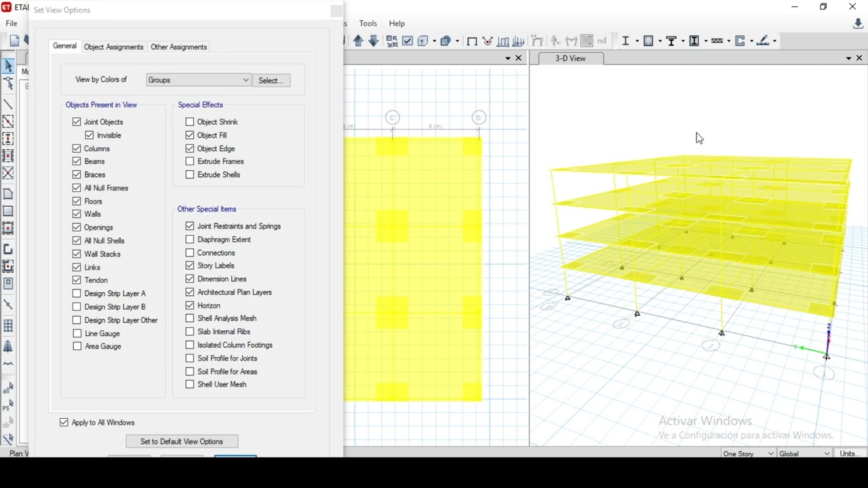This screenshot has width=868, height=488.
Task: Click the slab design pencil icon
Action: (x=762, y=41)
